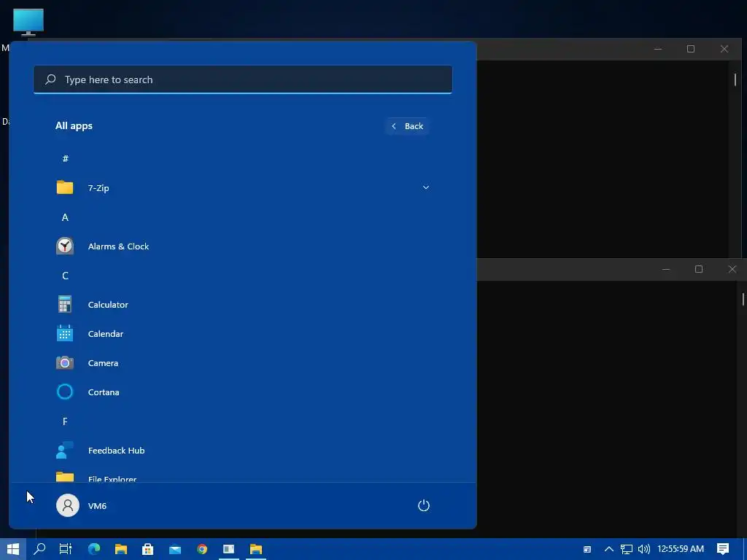Image resolution: width=747 pixels, height=560 pixels.
Task: Click the Calculator label text
Action: click(108, 304)
